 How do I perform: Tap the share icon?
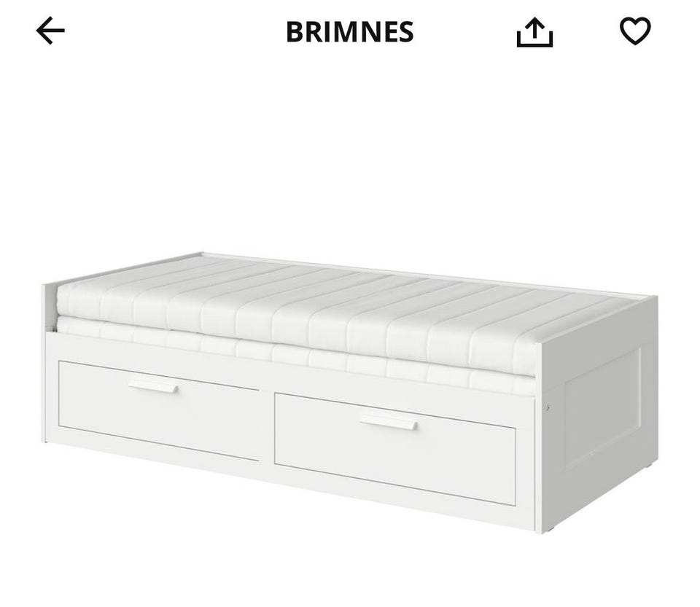[x=534, y=32]
